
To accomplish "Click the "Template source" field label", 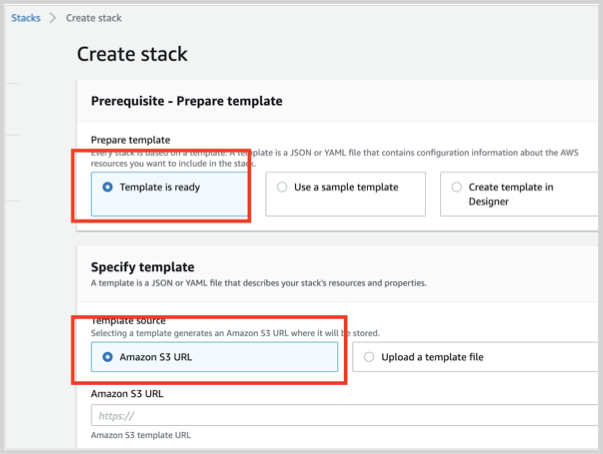I will [x=128, y=320].
